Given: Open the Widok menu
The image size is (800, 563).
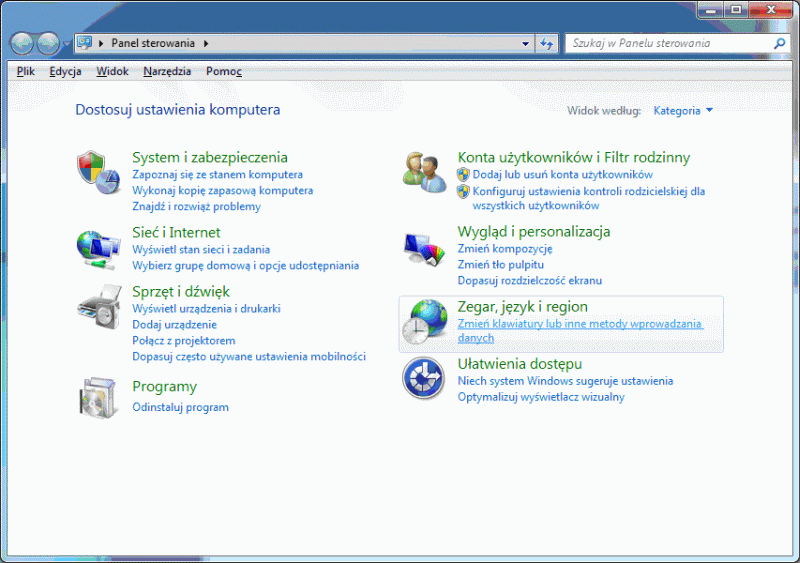Looking at the screenshot, I should click(x=112, y=71).
